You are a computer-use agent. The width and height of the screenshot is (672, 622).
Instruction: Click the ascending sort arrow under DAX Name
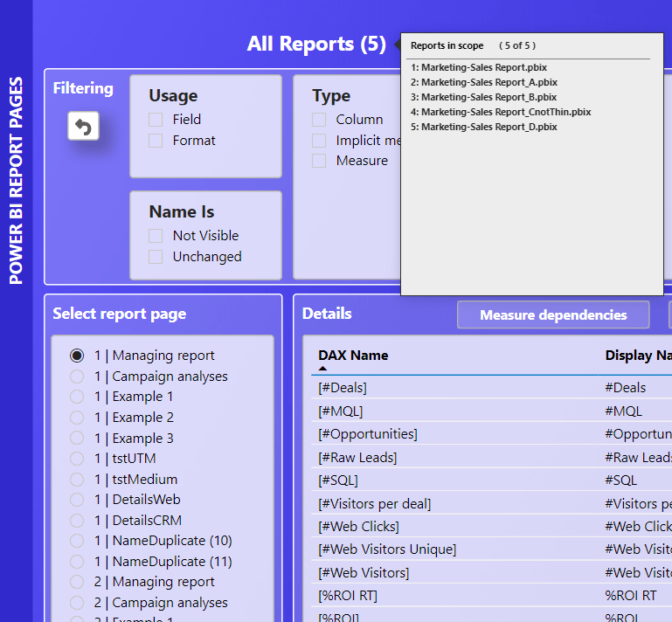[322, 370]
